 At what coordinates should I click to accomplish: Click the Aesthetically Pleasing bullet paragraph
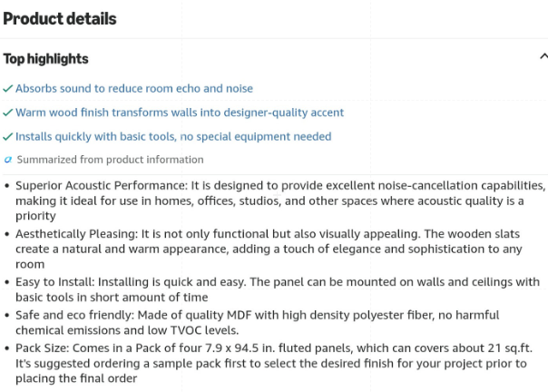[x=269, y=249]
